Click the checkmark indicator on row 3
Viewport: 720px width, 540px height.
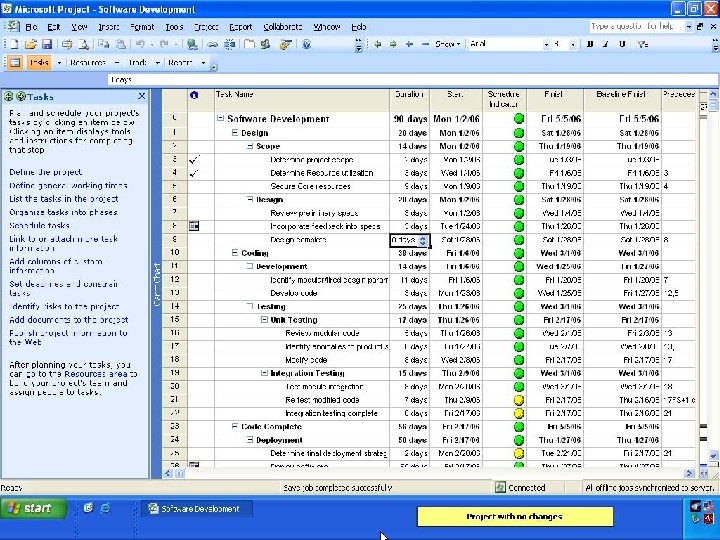[x=194, y=160]
